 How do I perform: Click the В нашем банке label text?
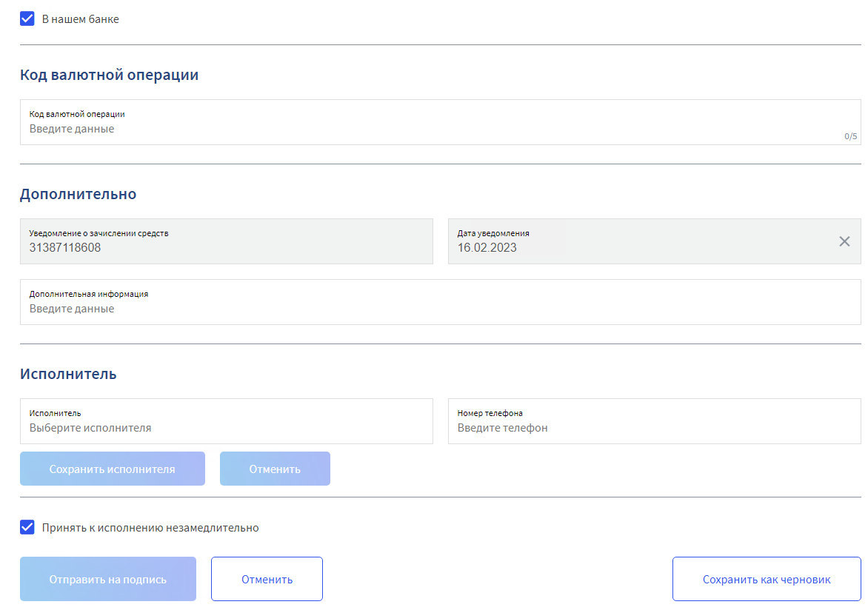[80, 19]
